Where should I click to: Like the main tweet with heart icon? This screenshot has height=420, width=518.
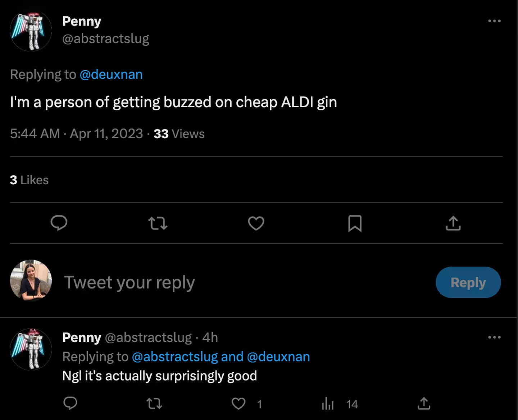[x=256, y=223]
